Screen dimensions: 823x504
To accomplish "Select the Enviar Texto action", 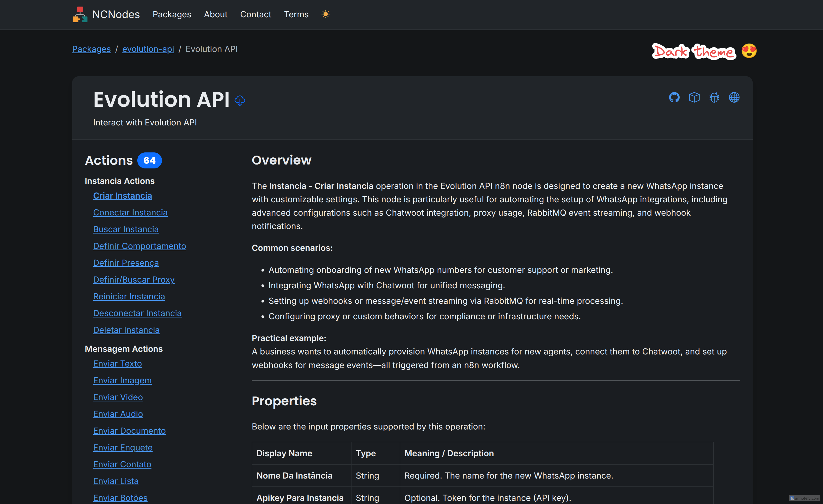I will tap(117, 363).
